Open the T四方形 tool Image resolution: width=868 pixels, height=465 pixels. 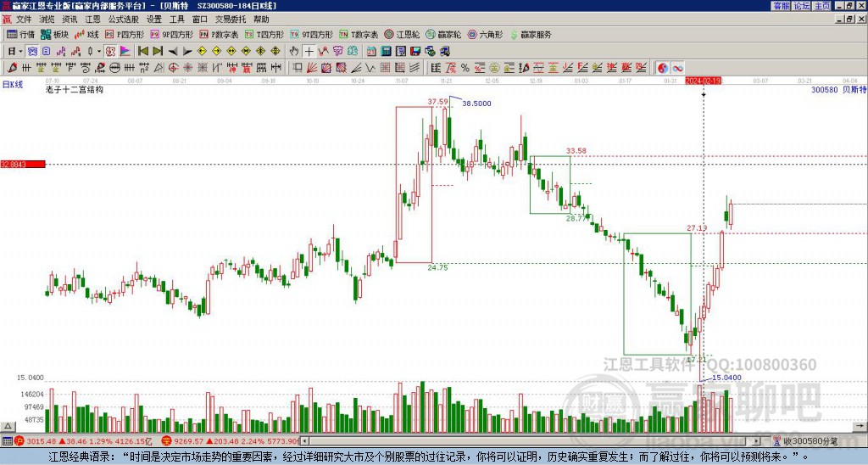264,34
